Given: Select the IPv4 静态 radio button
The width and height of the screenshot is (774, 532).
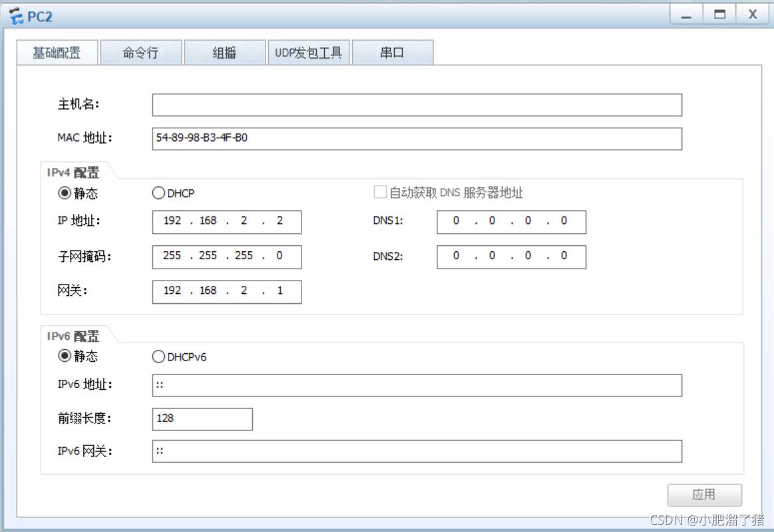Looking at the screenshot, I should point(65,193).
